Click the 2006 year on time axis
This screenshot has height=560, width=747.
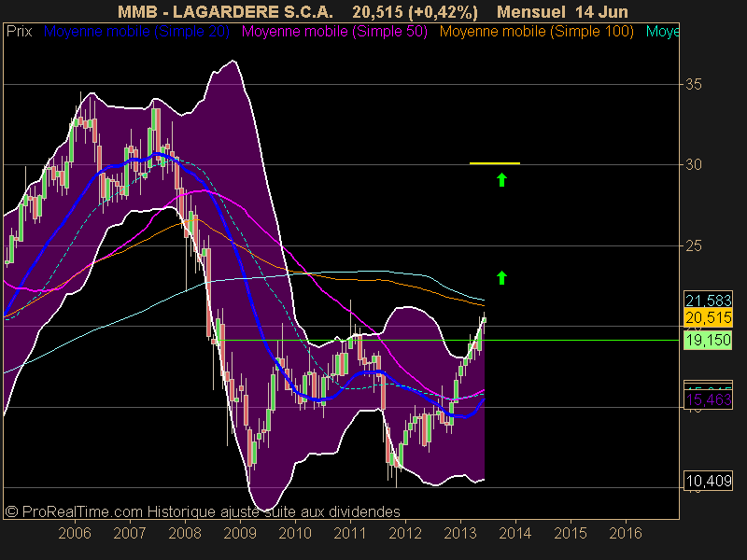click(x=75, y=533)
